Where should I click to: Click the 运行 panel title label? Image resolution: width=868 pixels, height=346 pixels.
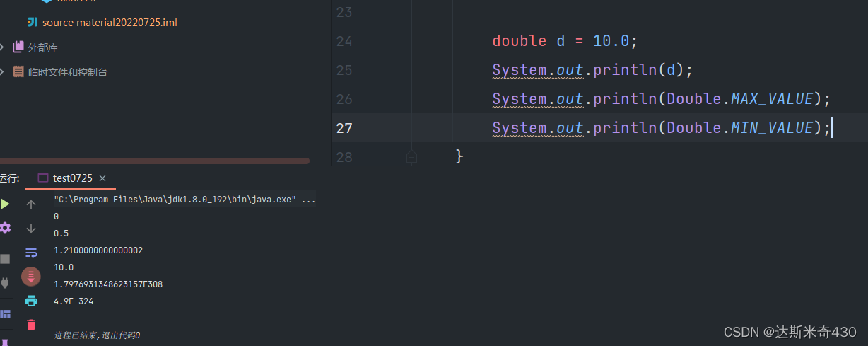[9, 178]
